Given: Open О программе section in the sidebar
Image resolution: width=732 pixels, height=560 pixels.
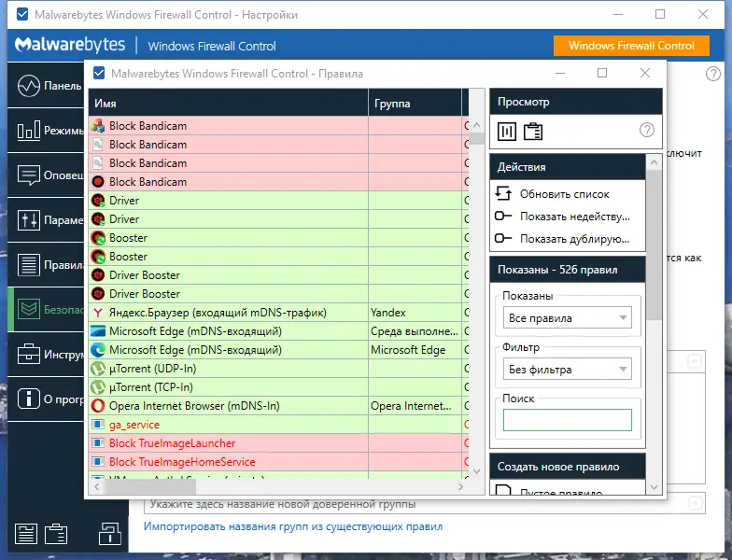Looking at the screenshot, I should pos(46,399).
